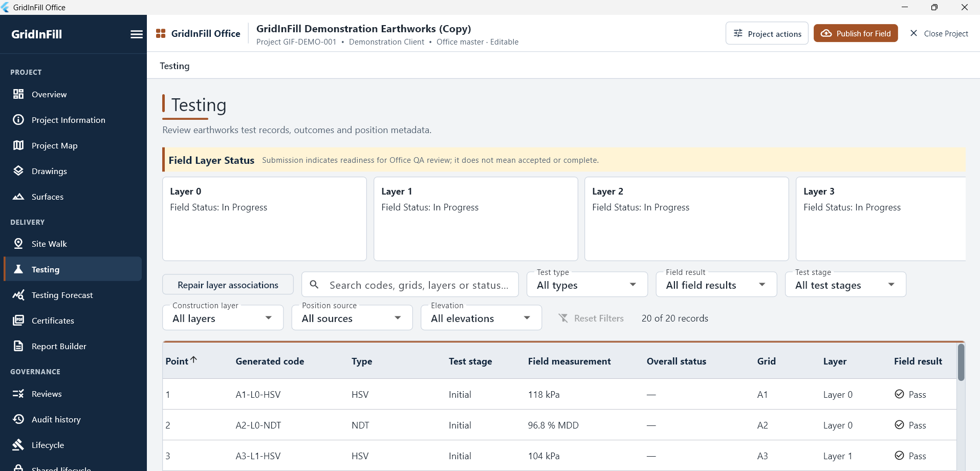Image resolution: width=980 pixels, height=471 pixels.
Task: Click the Testing flask icon
Action: point(18,269)
